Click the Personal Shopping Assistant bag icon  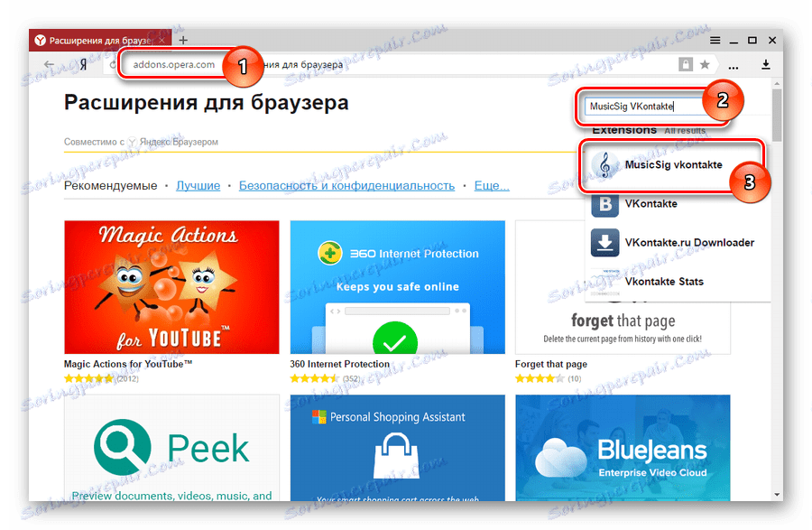397,456
